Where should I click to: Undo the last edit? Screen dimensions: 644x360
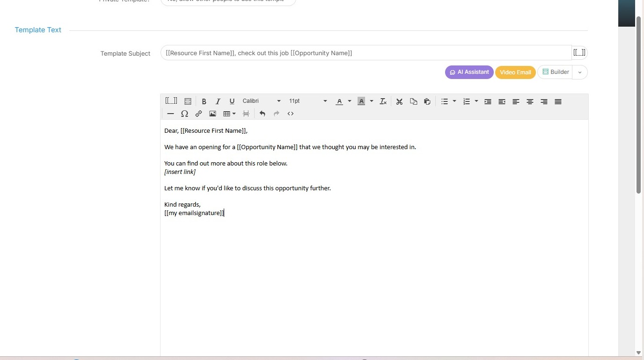click(x=262, y=114)
